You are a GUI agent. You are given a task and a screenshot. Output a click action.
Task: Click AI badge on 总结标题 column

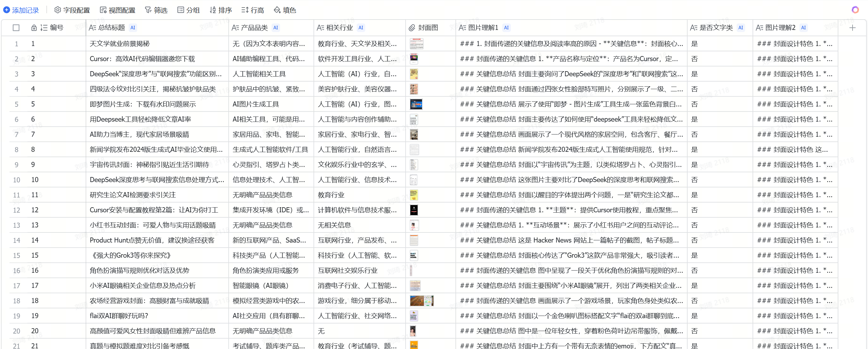pyautogui.click(x=133, y=28)
